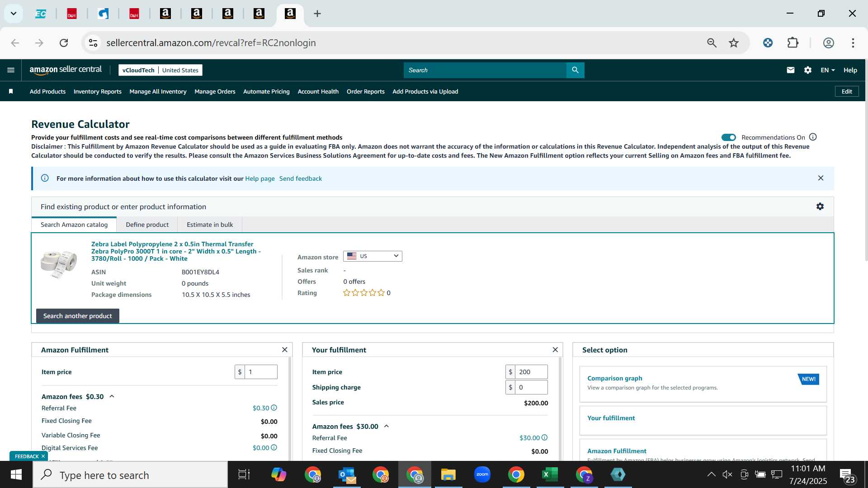Open Manage All Inventory menu item
The image size is (868, 488).
coord(158,91)
